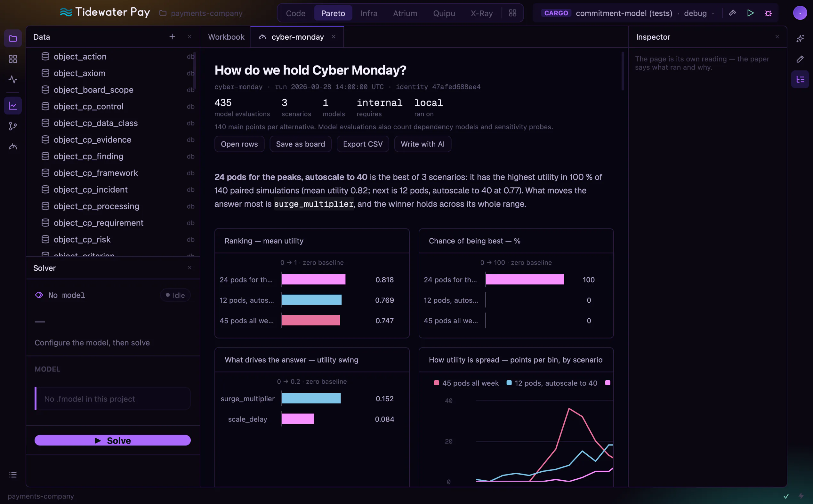Click the database icon beside object_cp_risk

click(45, 239)
